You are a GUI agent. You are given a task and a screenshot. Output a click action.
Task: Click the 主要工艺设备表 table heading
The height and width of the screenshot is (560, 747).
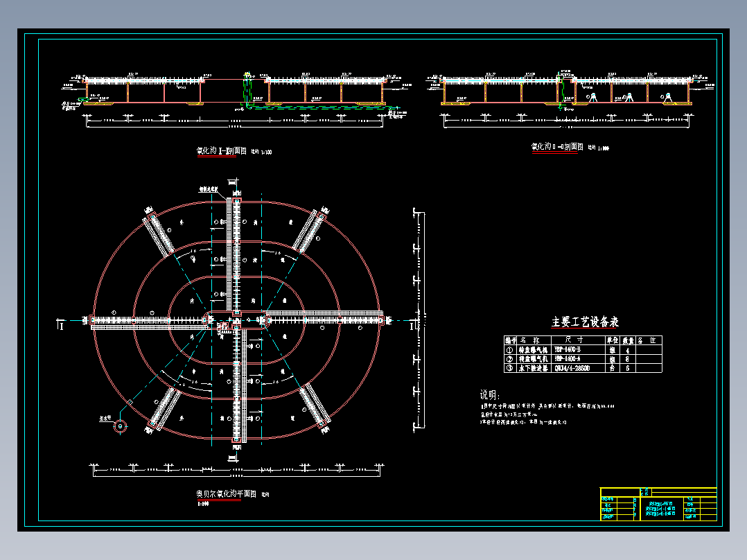[585, 322]
